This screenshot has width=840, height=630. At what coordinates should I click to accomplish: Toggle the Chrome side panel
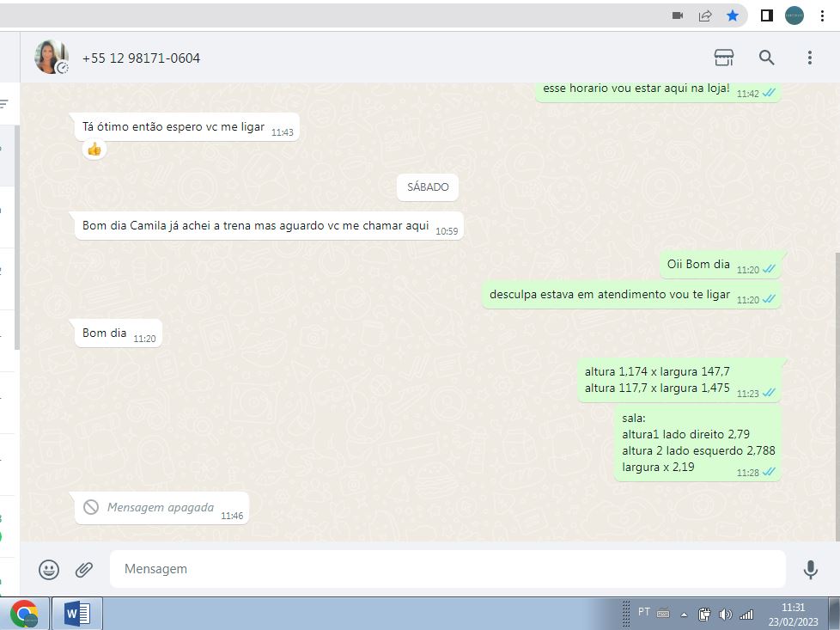click(x=767, y=15)
